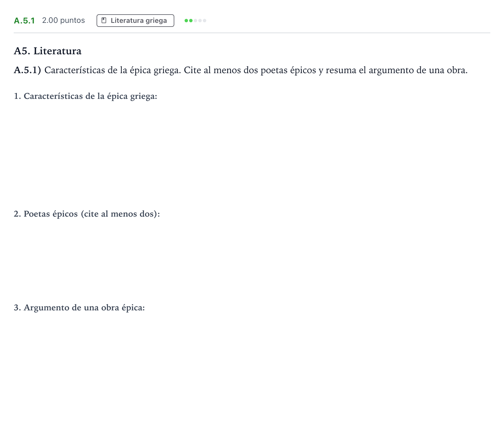Click the heading 1. Características de la épica griega

point(85,96)
